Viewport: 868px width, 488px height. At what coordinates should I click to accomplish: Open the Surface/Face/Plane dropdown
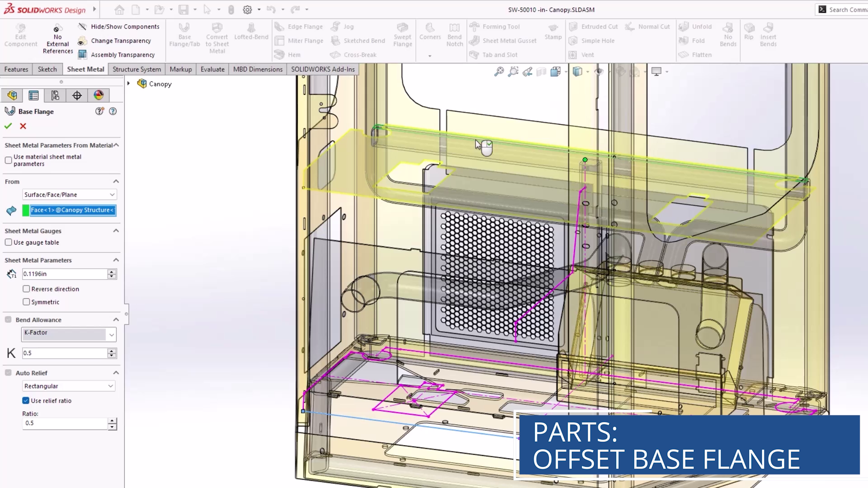pos(69,194)
